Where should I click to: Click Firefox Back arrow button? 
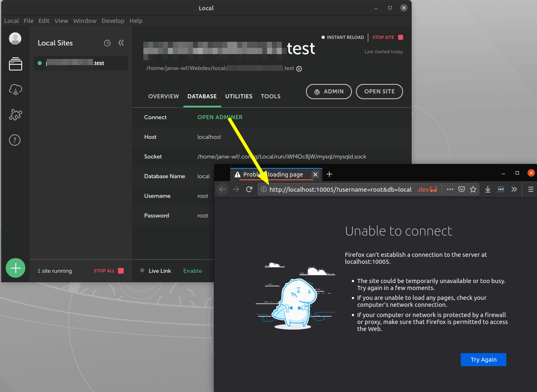222,189
